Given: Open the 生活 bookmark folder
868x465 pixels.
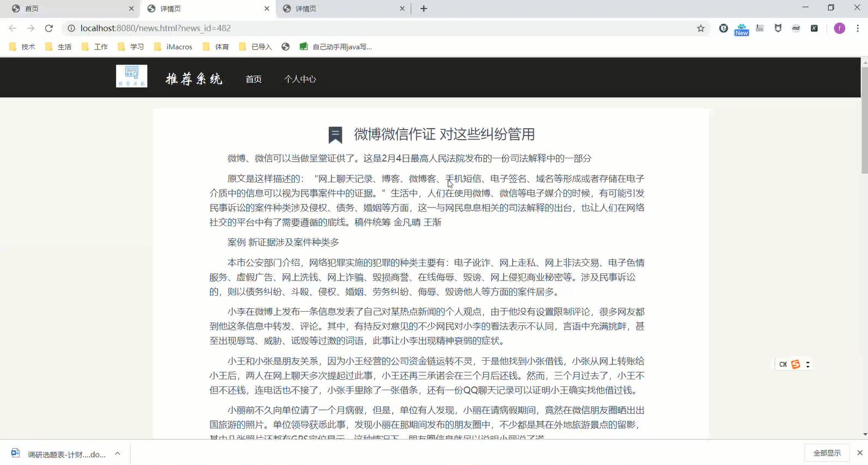Looking at the screenshot, I should tap(58, 47).
